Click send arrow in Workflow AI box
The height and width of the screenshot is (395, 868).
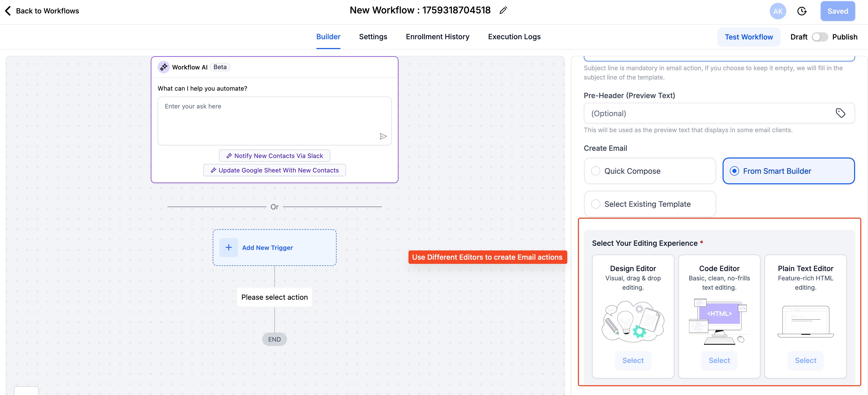tap(383, 136)
